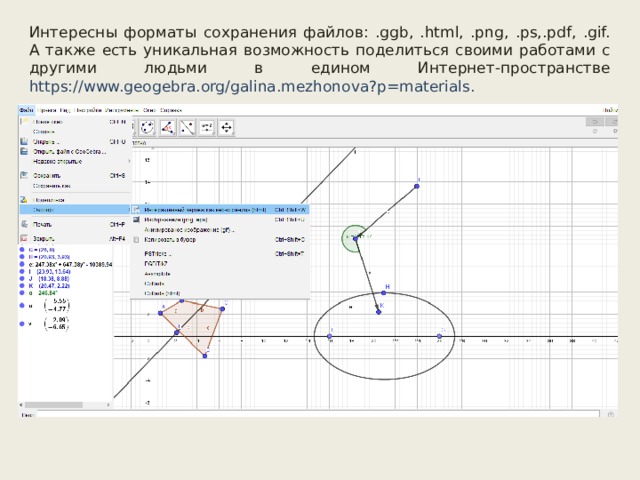Click the share icon beside Поделиться
Screen dimensions: 640x480
[24, 200]
